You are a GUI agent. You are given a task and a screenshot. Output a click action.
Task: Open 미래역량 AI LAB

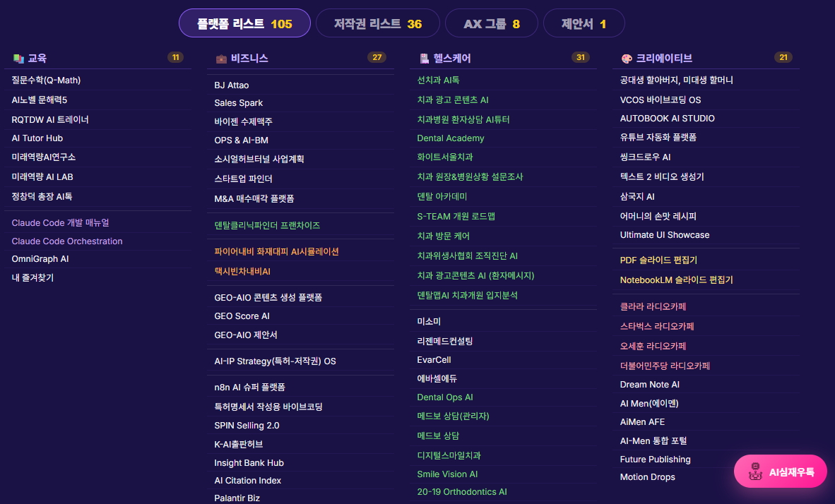pyautogui.click(x=42, y=177)
